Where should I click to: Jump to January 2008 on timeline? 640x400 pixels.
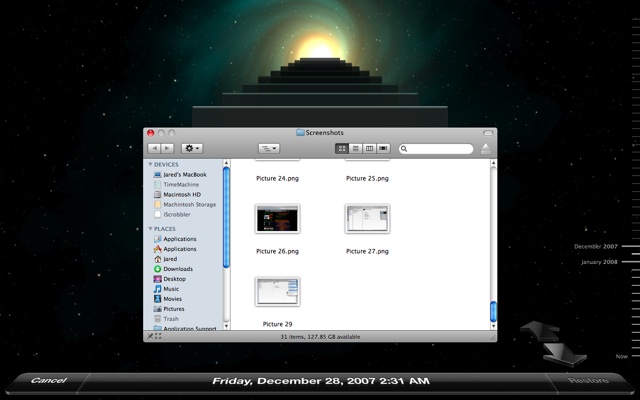tap(599, 262)
